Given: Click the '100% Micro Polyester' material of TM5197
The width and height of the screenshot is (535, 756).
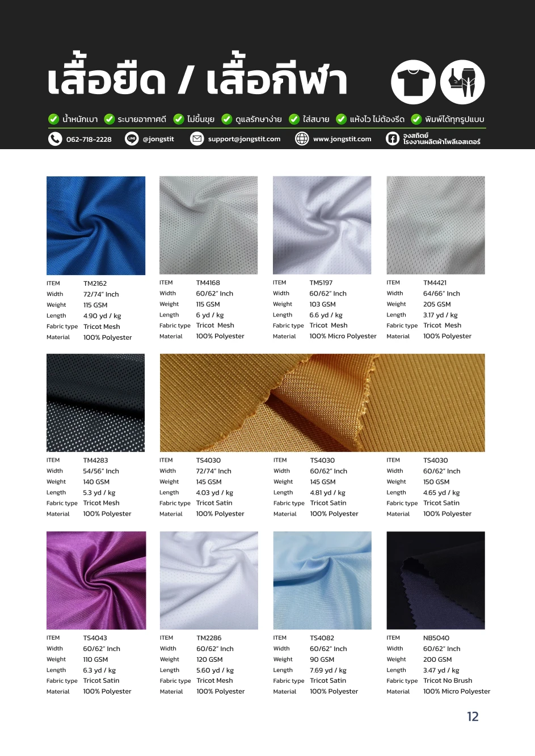Looking at the screenshot, I should (x=343, y=336).
